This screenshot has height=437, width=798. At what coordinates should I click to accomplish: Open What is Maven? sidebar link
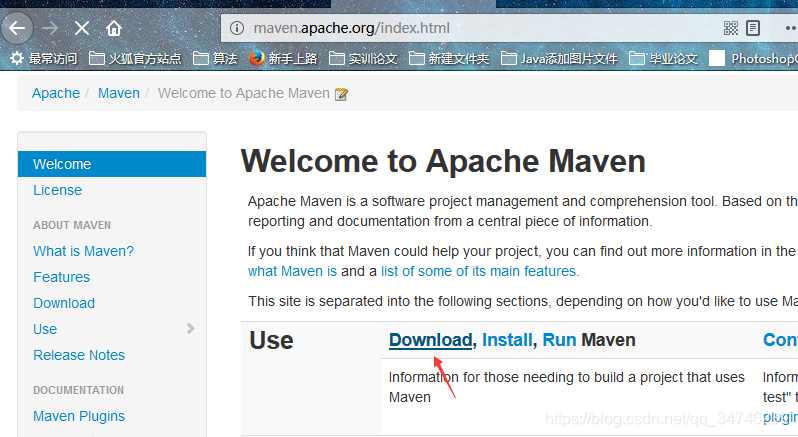pyautogui.click(x=83, y=251)
